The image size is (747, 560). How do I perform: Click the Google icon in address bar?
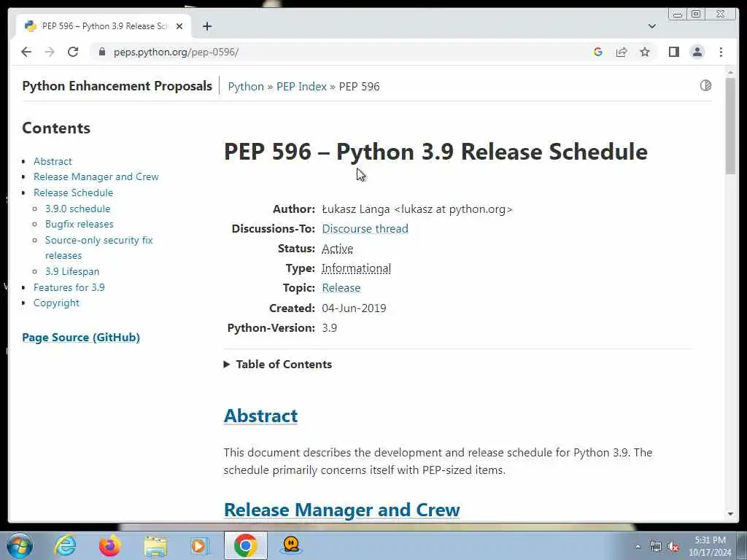click(598, 52)
